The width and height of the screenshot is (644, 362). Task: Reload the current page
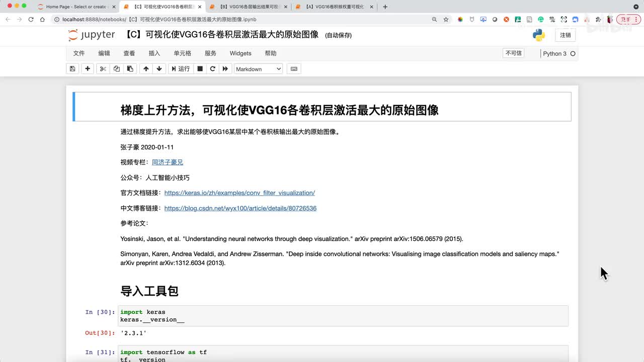(31, 19)
